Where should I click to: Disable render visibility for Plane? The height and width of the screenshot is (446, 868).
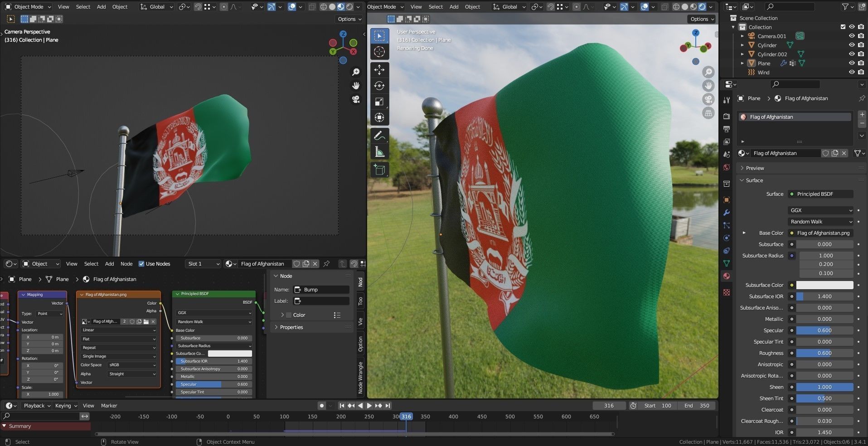[x=861, y=63]
